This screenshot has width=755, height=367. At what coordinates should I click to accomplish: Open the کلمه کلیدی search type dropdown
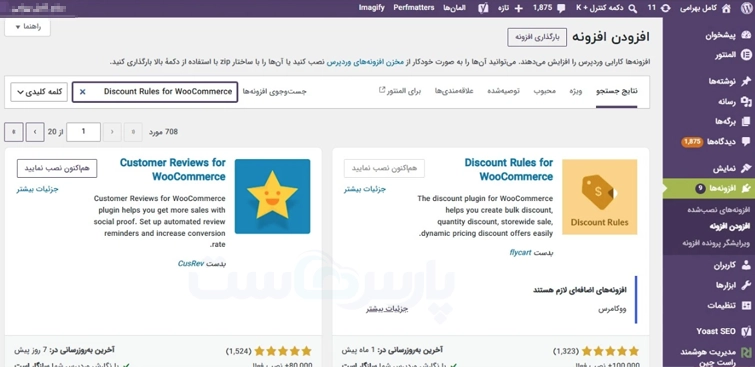click(39, 92)
